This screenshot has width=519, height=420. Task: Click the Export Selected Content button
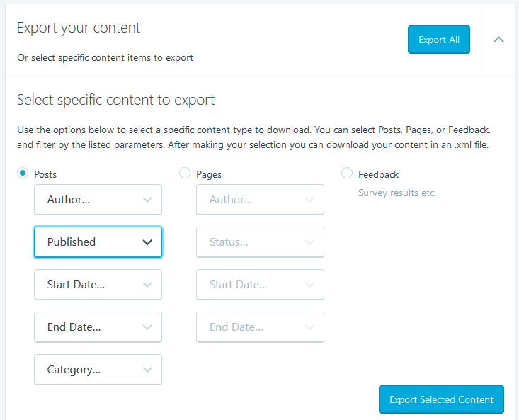pyautogui.click(x=441, y=399)
